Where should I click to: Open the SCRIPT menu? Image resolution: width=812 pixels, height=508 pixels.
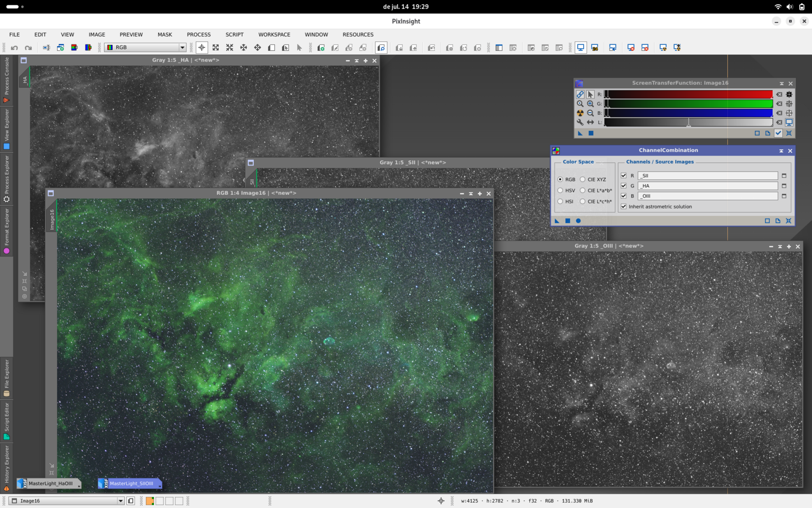tap(235, 34)
